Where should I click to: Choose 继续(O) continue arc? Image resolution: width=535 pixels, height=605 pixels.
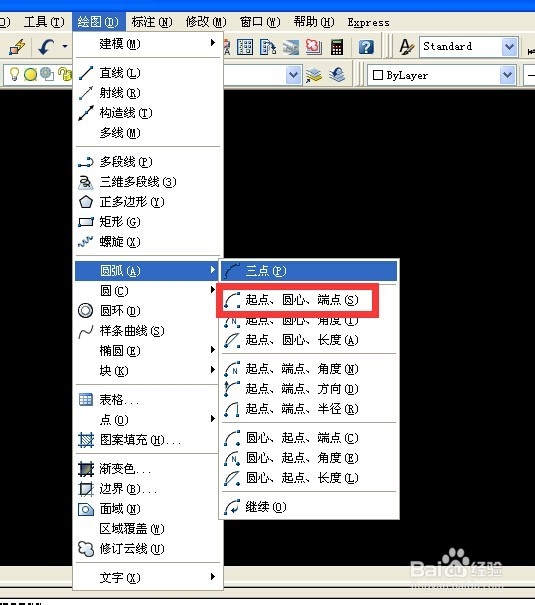point(309,507)
